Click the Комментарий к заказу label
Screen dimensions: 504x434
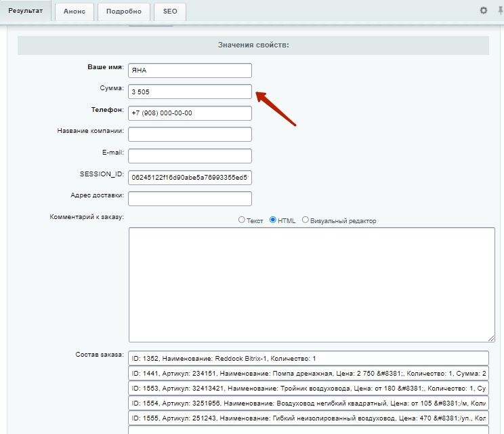87,217
